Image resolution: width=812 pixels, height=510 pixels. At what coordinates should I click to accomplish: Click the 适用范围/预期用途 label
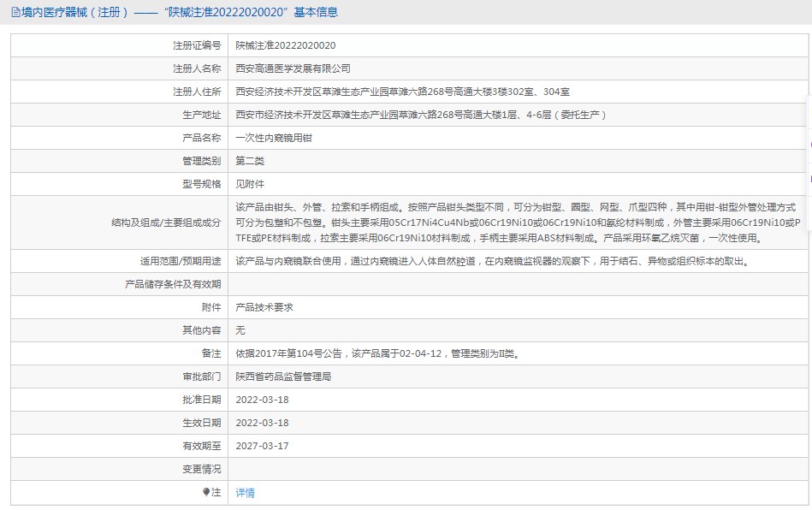point(181,261)
